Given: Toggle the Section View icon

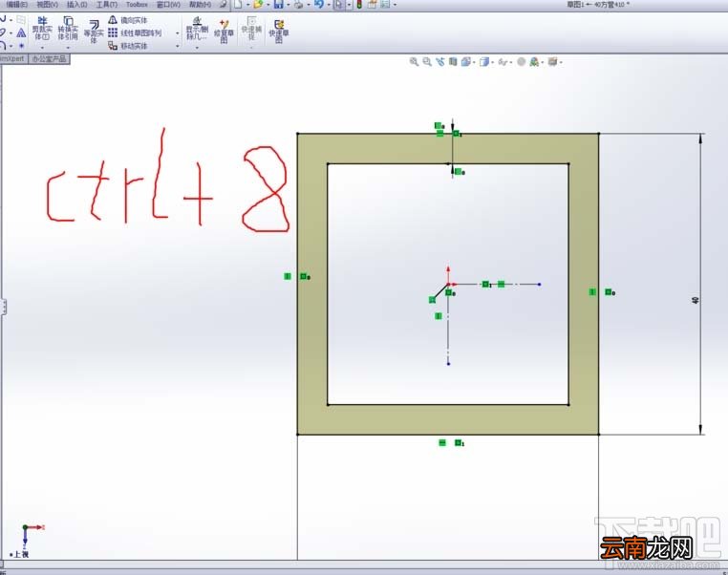Looking at the screenshot, I should pyautogui.click(x=453, y=62).
